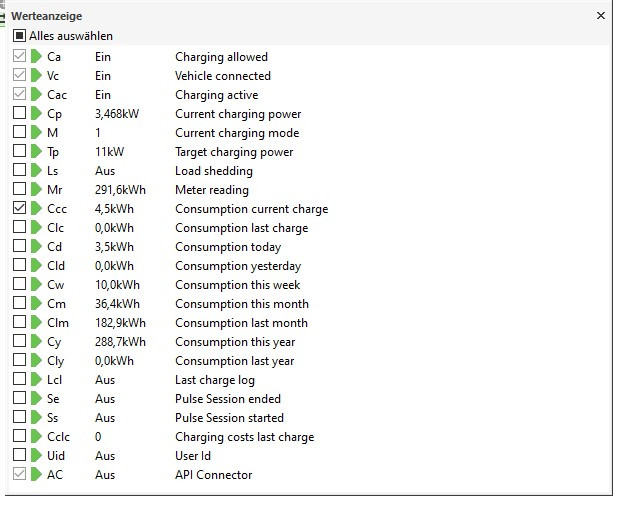Uncheck the Ccc consumption current charge checkbox

coord(19,209)
